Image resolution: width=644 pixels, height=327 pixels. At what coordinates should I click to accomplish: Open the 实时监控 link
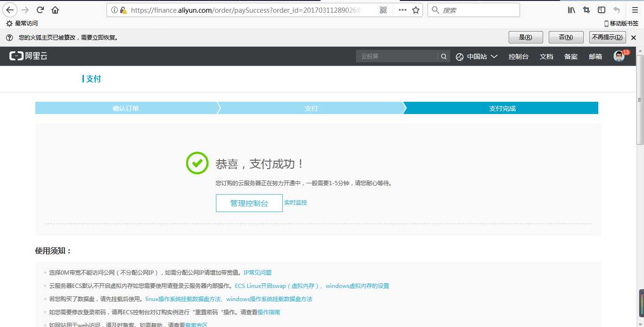pos(296,202)
